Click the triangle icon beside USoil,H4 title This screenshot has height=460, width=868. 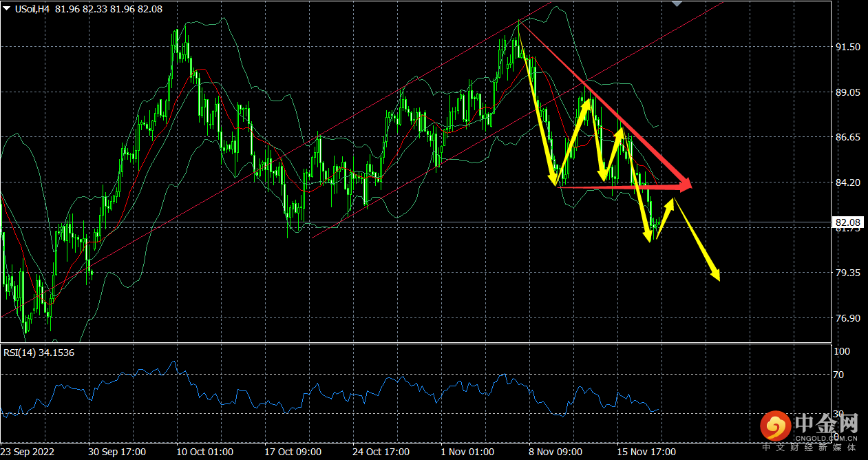click(x=6, y=9)
